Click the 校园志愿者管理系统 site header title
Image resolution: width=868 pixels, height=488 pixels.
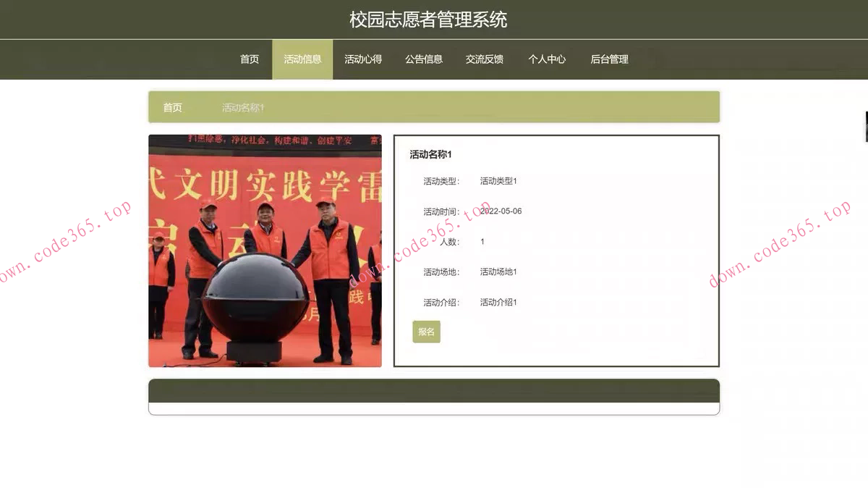[x=434, y=20]
